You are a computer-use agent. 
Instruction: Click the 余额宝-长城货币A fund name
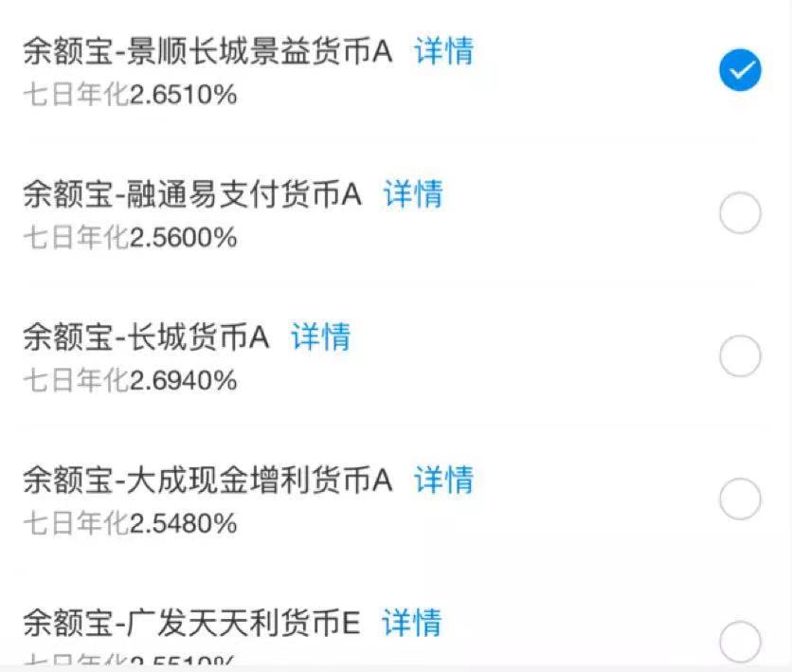(146, 338)
